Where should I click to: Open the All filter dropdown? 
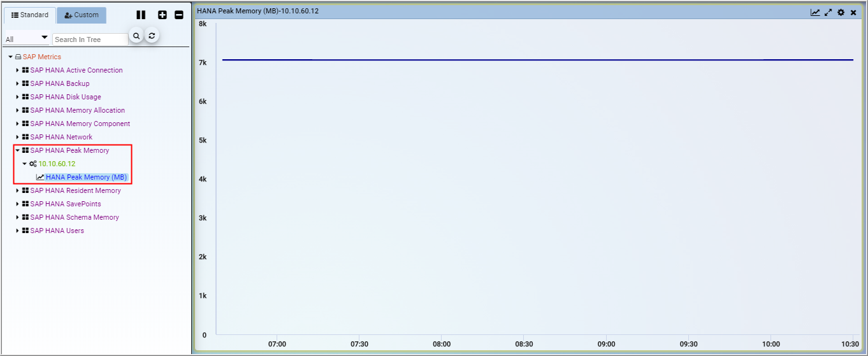click(27, 39)
